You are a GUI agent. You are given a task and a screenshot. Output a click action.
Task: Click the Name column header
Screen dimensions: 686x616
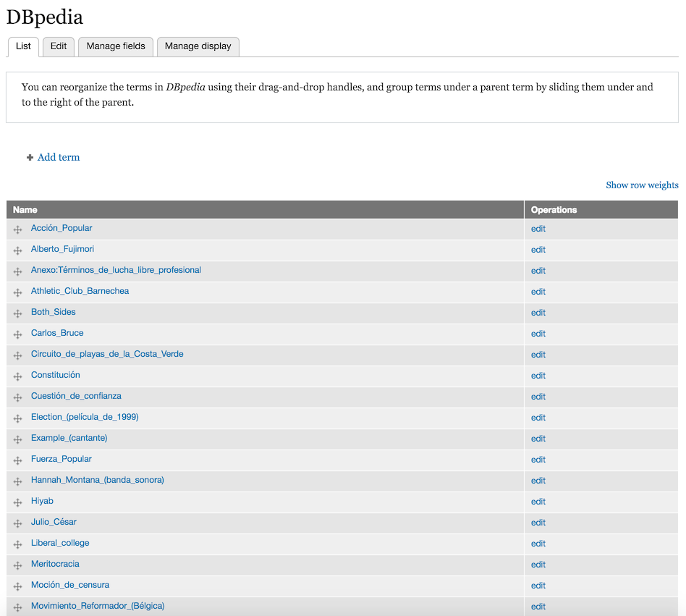tap(24, 209)
